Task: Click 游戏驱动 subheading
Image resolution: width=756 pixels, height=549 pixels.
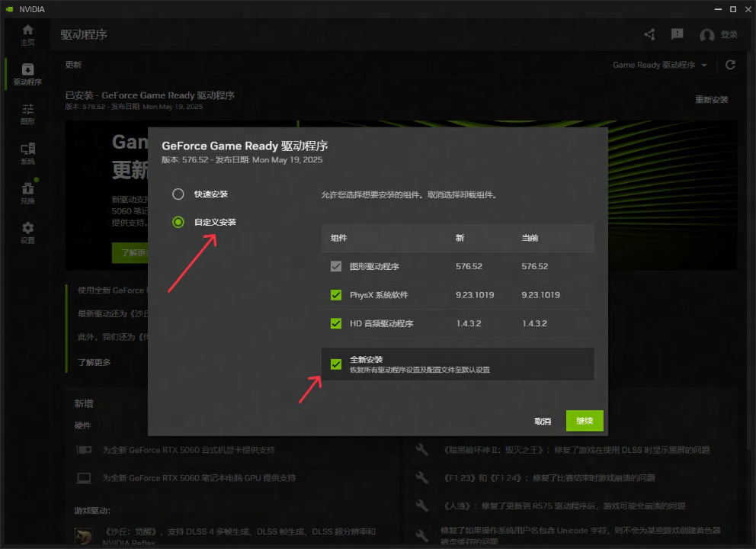Action: [92, 510]
